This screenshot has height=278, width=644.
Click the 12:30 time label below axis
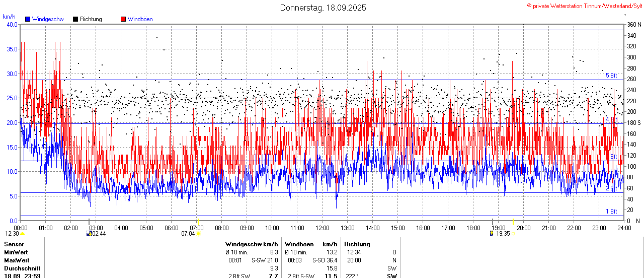point(12,234)
